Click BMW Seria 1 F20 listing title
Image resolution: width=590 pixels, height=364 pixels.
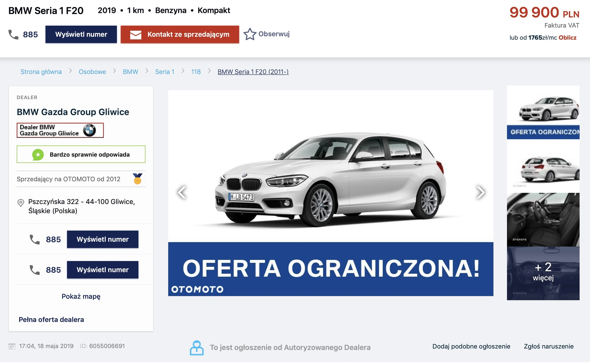pos(46,11)
